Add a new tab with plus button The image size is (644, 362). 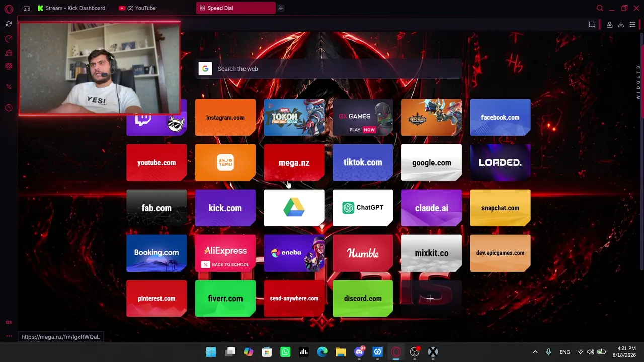281,8
